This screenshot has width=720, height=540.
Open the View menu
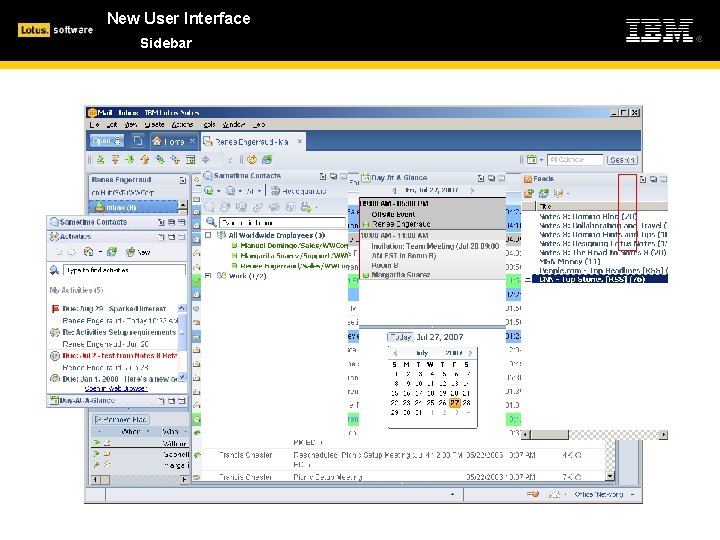coord(131,124)
